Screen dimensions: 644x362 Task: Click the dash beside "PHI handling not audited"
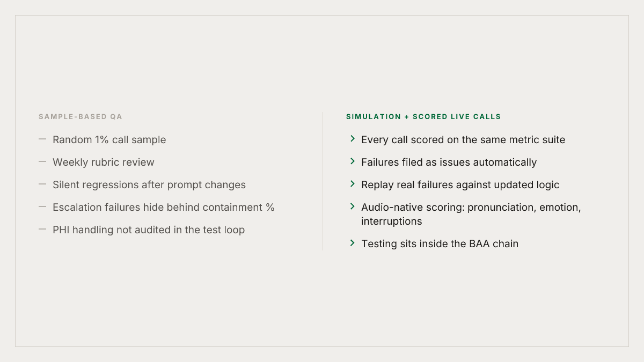(42, 230)
